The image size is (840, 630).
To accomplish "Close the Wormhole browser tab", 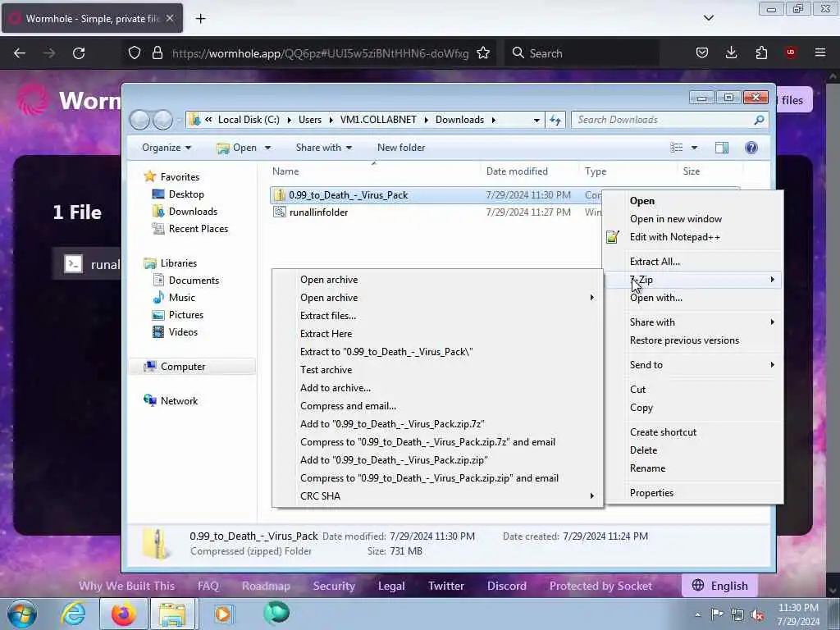I will click(x=170, y=18).
